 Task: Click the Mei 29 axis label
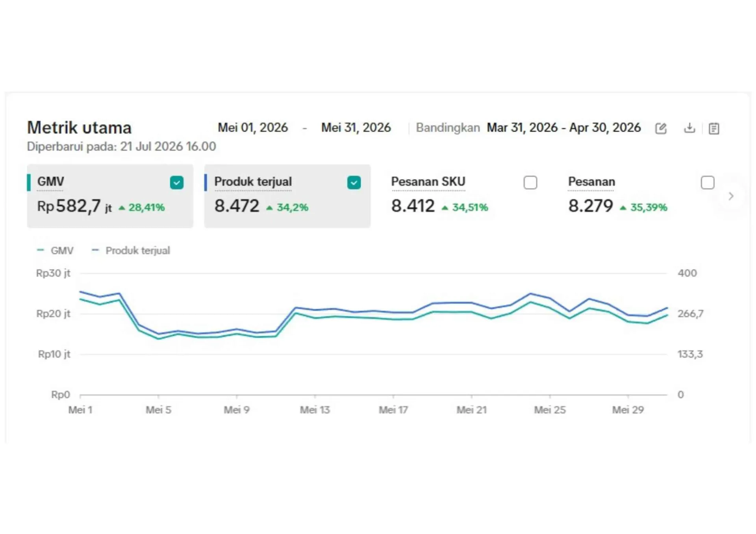click(x=628, y=410)
